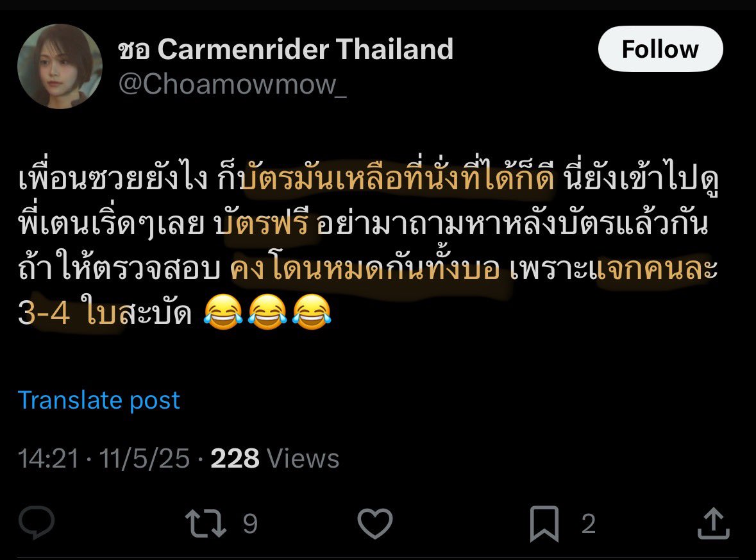Viewport: 756px width, 560px height.
Task: Tap the first crying-laughing emoji
Action: point(223,312)
